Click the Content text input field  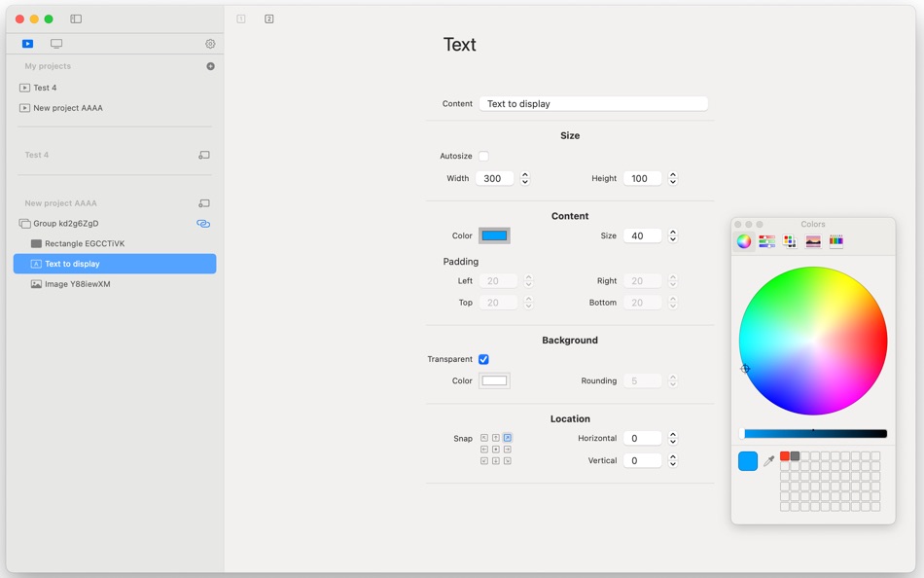(593, 103)
